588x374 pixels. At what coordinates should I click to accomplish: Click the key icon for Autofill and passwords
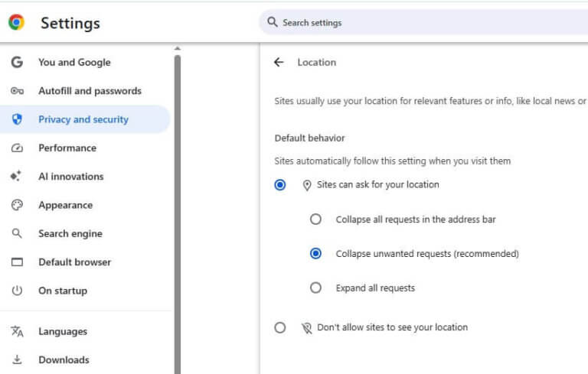click(x=17, y=91)
